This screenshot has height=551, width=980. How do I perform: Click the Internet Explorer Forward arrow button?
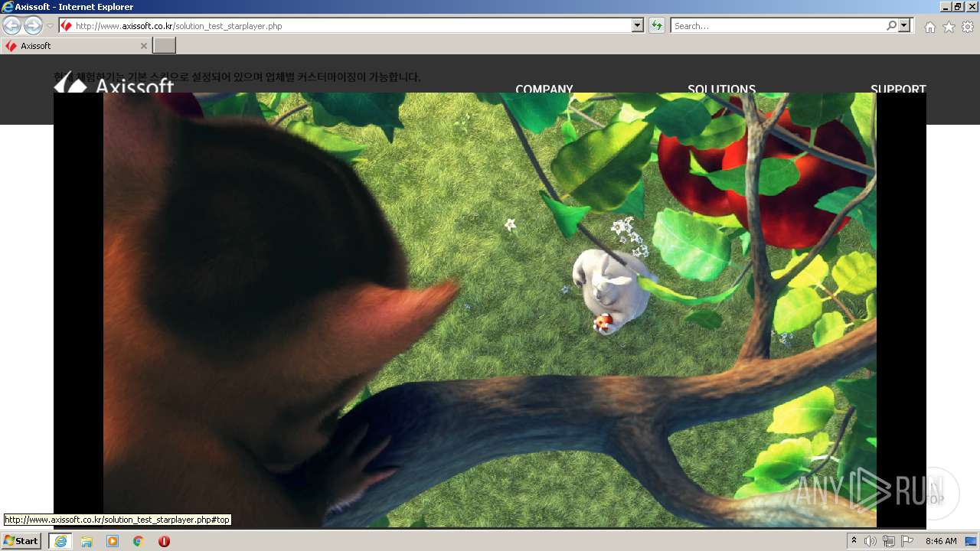[x=33, y=25]
